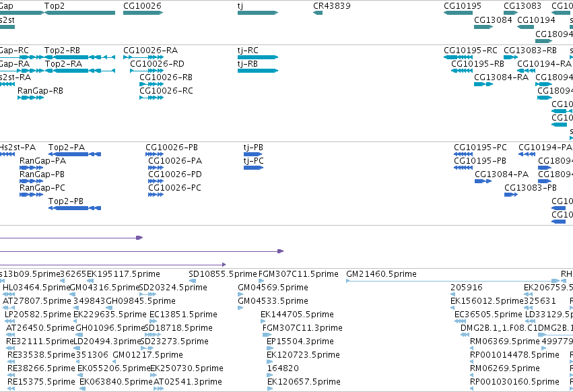
Task: Click EST EK120657.5prime
Action: coord(304,382)
